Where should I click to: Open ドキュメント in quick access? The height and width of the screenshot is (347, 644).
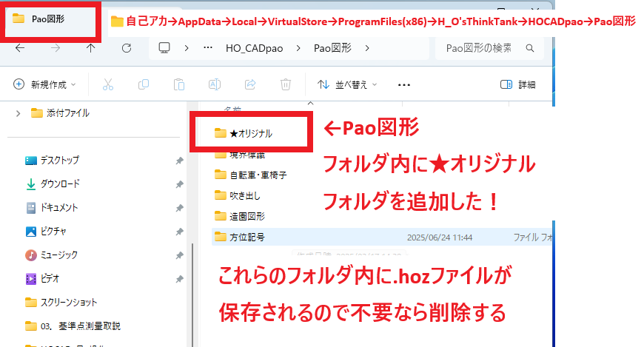pos(52,208)
